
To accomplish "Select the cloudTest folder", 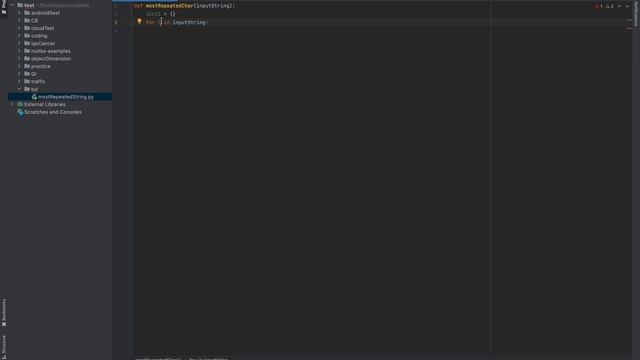I will 42,28.
